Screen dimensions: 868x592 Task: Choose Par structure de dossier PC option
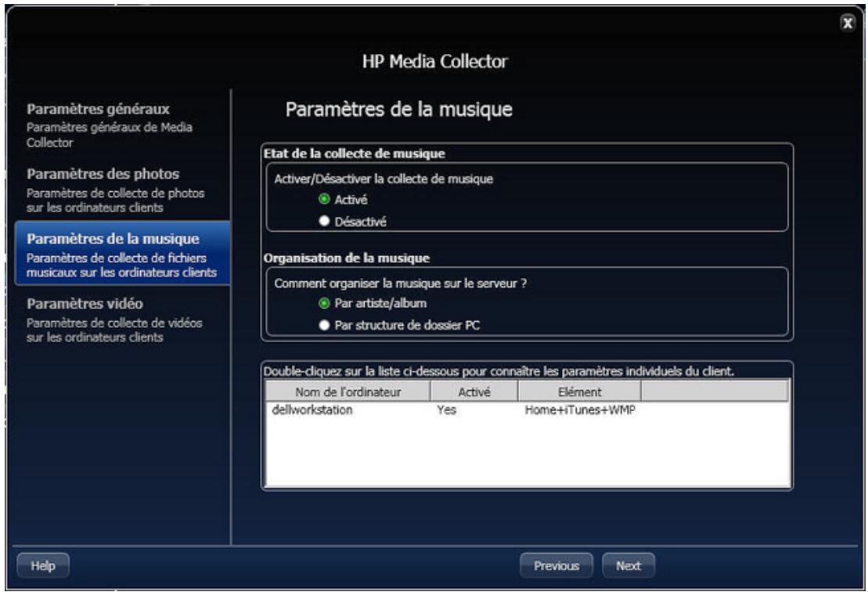324,325
